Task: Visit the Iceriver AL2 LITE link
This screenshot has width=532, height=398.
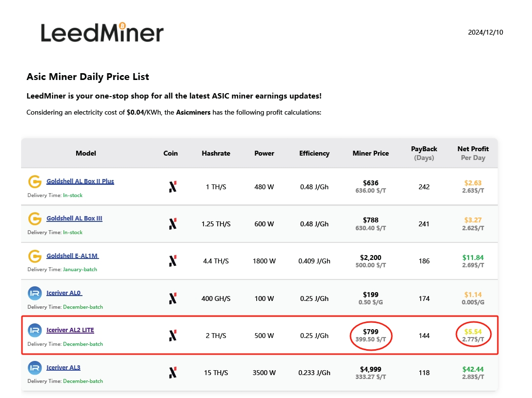Action: pyautogui.click(x=70, y=330)
